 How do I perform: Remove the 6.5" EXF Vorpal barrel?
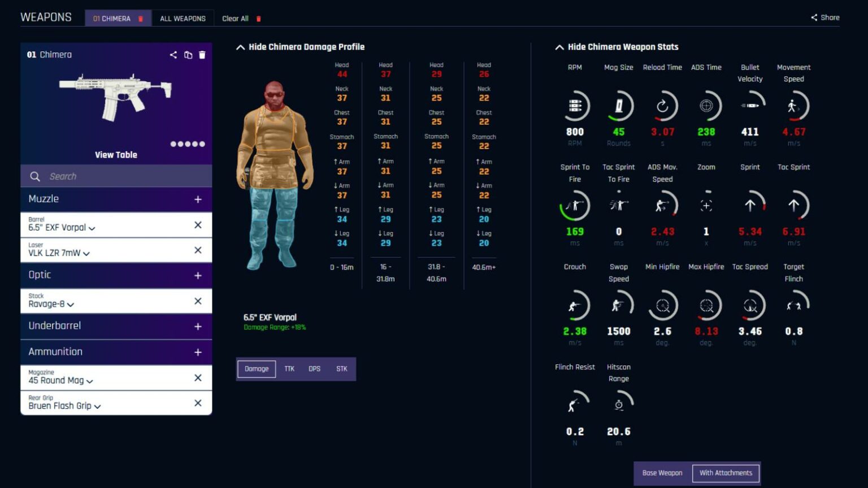point(198,225)
